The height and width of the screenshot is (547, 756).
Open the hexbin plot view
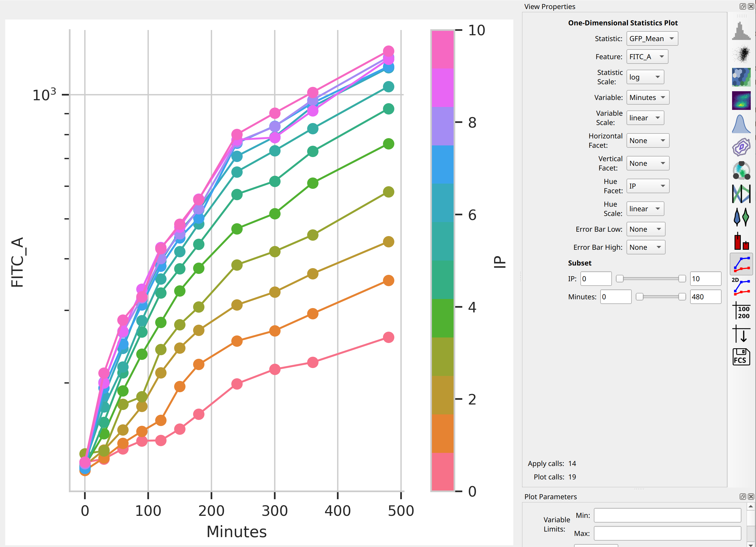[x=741, y=77]
